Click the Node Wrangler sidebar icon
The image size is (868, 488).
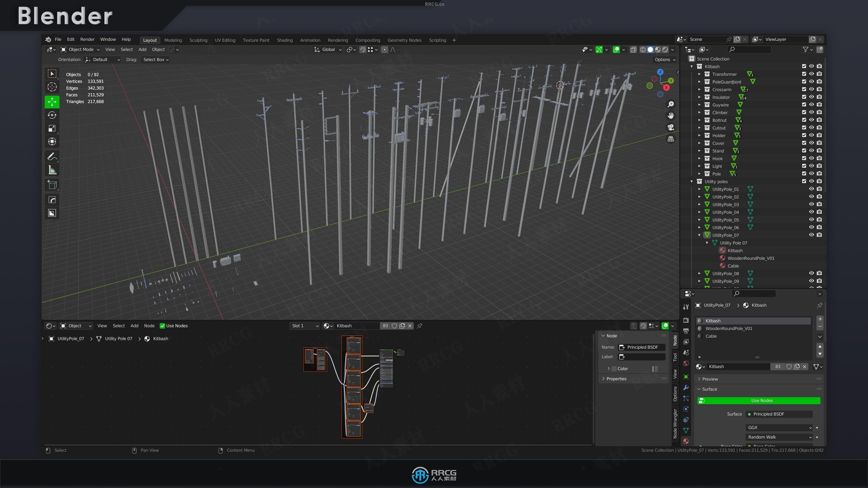(674, 424)
